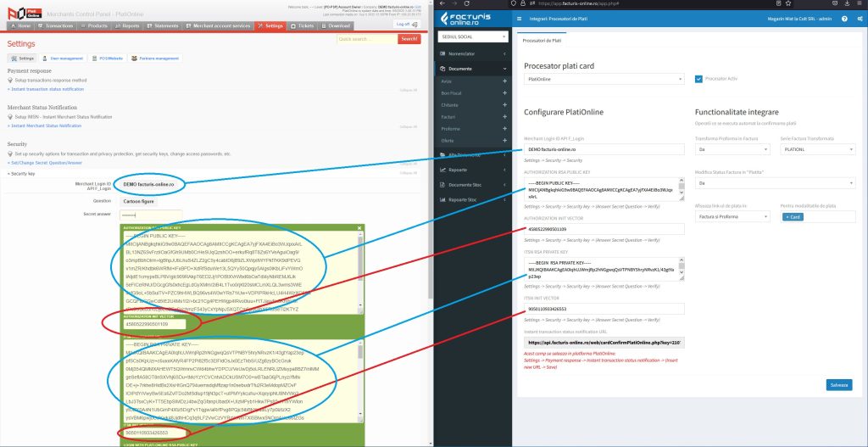This screenshot has width=868, height=447.
Task: Click the Log off button
Action: tap(407, 24)
